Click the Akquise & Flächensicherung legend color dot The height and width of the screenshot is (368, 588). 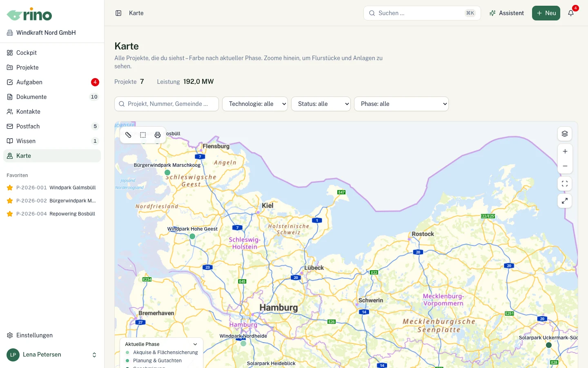click(127, 352)
